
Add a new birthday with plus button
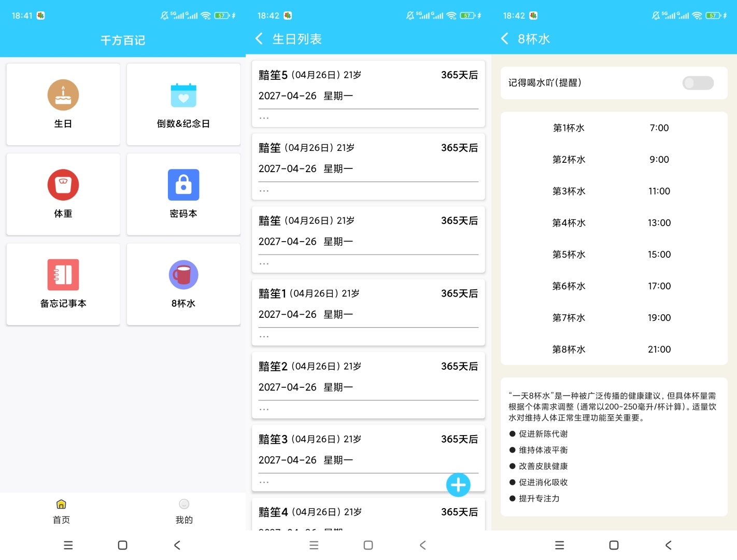[x=458, y=485]
